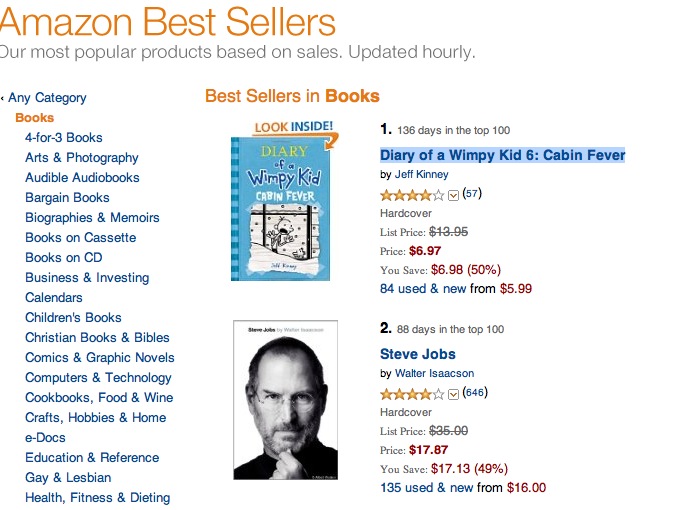Go back to Any Category

pos(47,98)
